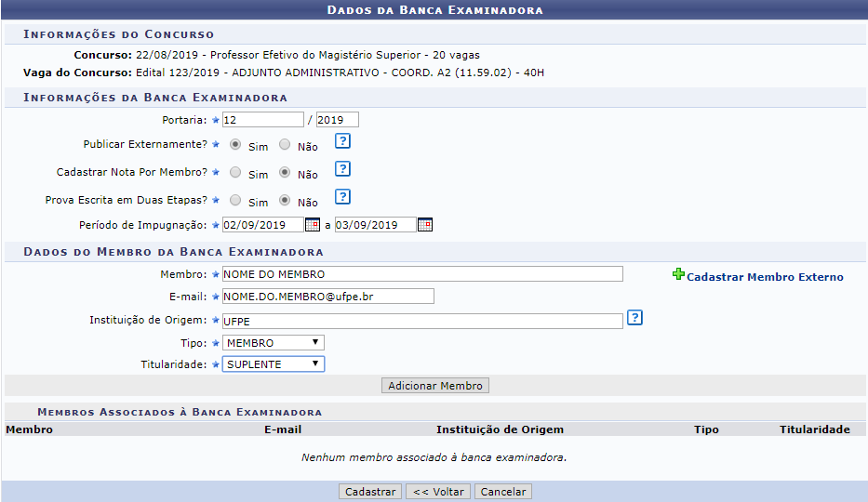Focus the Membro name input field
868x502 pixels.
(x=422, y=274)
